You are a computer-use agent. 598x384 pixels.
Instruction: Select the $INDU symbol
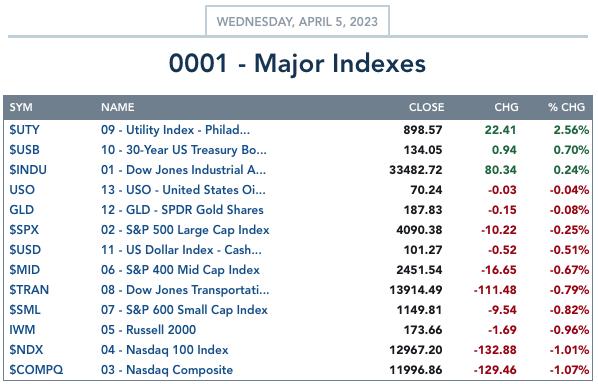[28, 170]
